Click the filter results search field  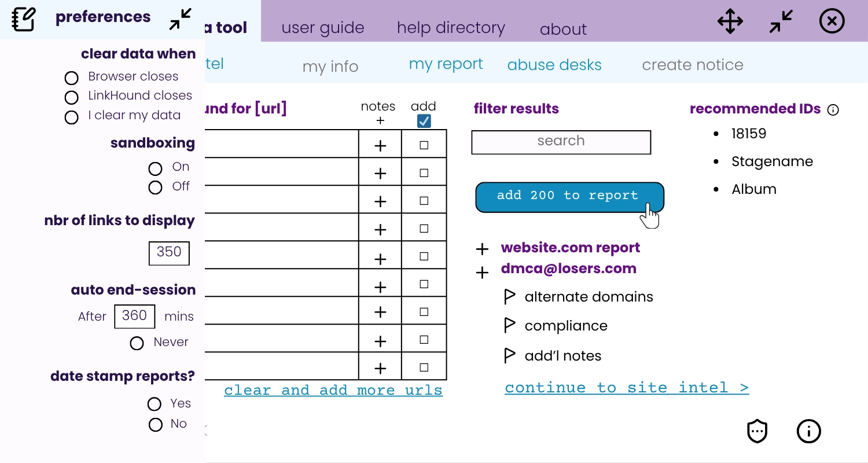point(561,142)
